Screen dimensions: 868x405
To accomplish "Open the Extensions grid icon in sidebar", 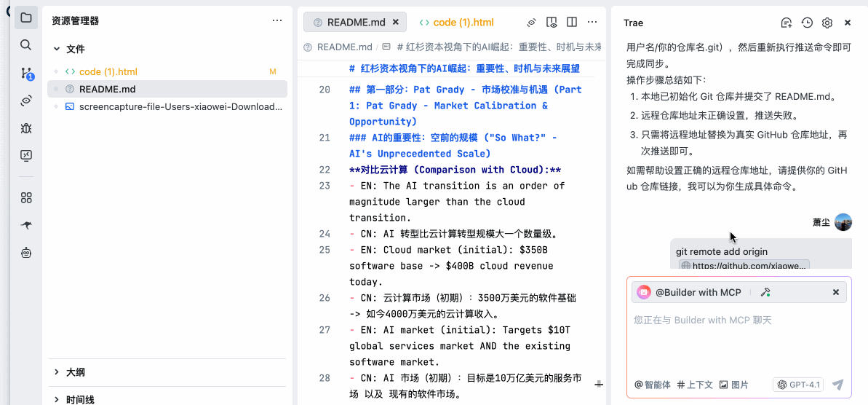I will coord(25,198).
